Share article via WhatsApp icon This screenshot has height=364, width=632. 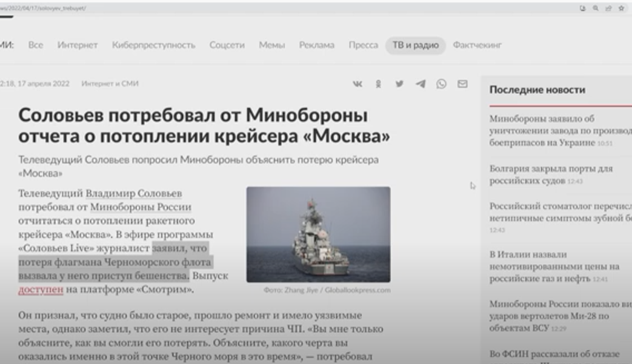[441, 84]
